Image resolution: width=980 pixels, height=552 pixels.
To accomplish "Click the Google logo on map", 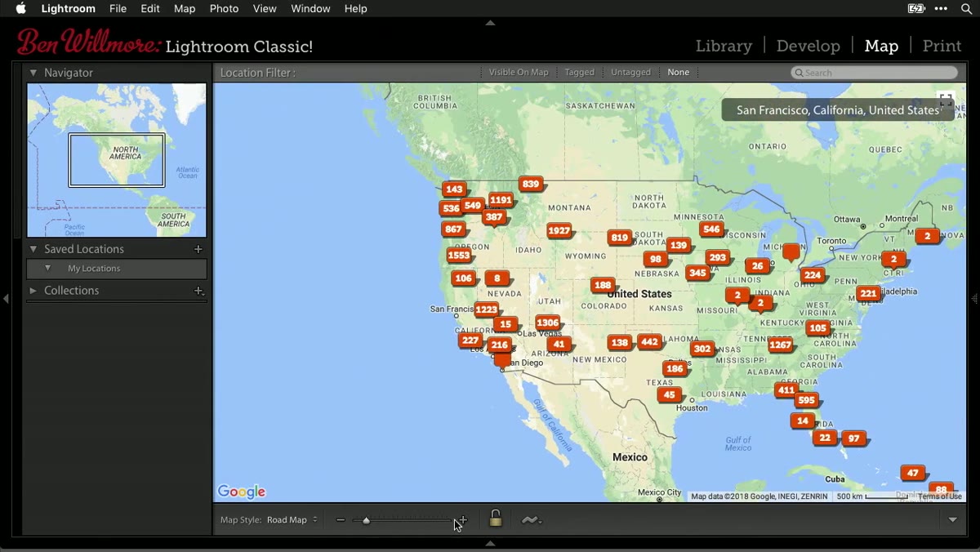I will pyautogui.click(x=242, y=492).
